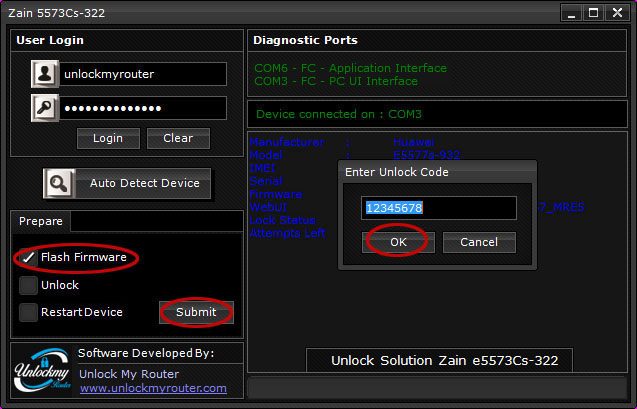
Task: Click the 'Unlock My Router' developer name
Action: (x=129, y=374)
